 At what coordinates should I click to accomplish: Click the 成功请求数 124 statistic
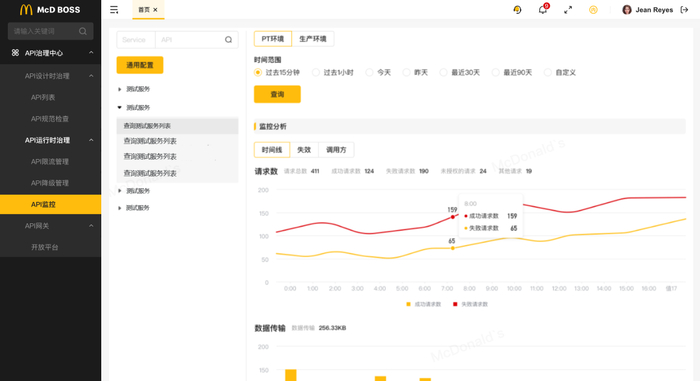[x=353, y=171]
